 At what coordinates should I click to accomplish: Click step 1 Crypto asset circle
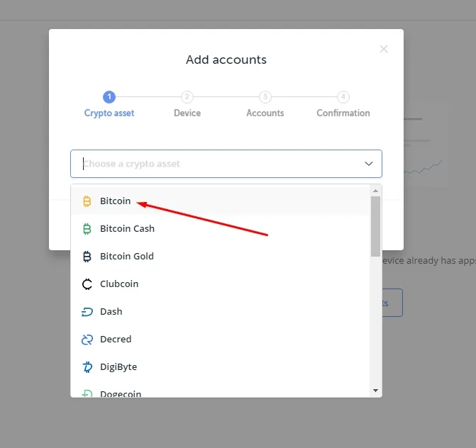point(109,97)
